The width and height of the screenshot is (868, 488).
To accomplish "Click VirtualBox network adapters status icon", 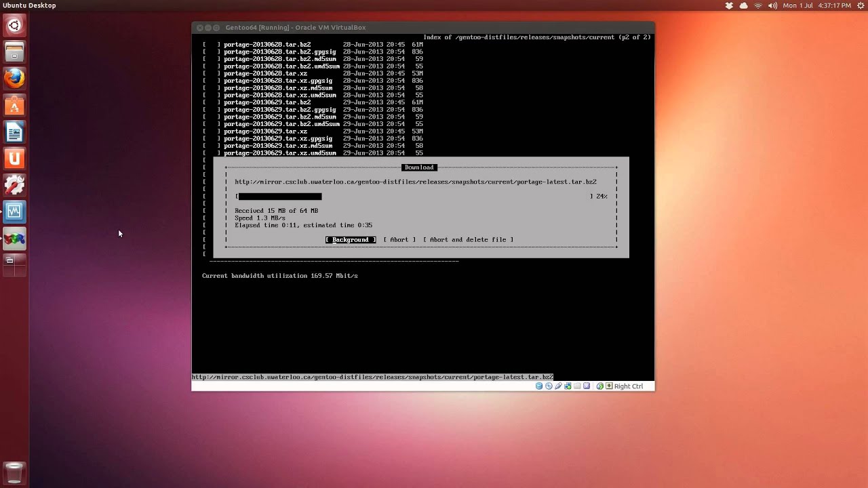I will [x=568, y=386].
